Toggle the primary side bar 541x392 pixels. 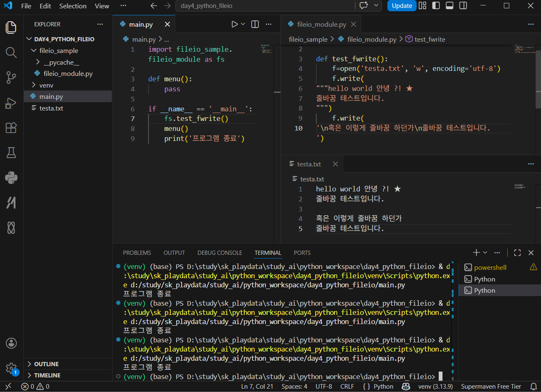point(436,5)
